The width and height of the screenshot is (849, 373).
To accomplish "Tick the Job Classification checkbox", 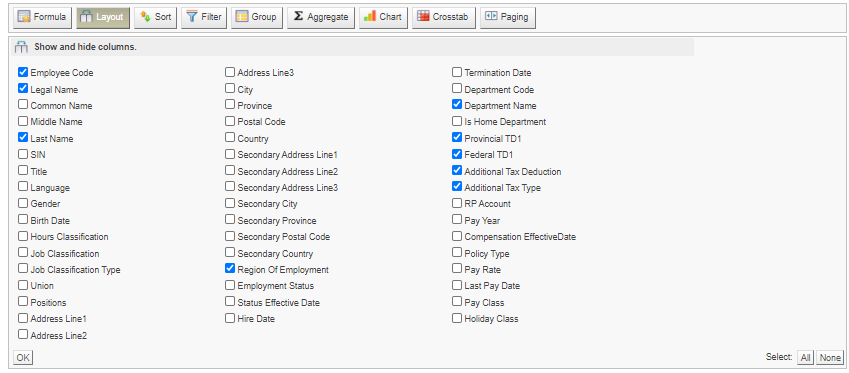I will coord(23,252).
